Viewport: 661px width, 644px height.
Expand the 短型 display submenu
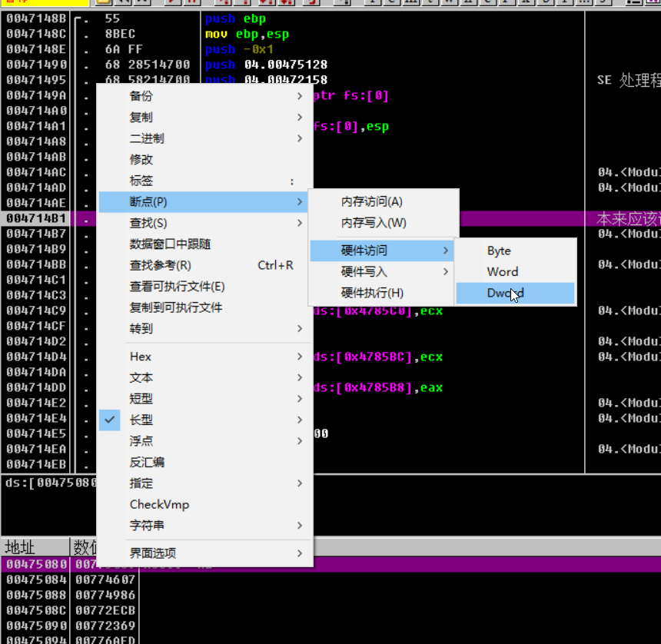[206, 399]
